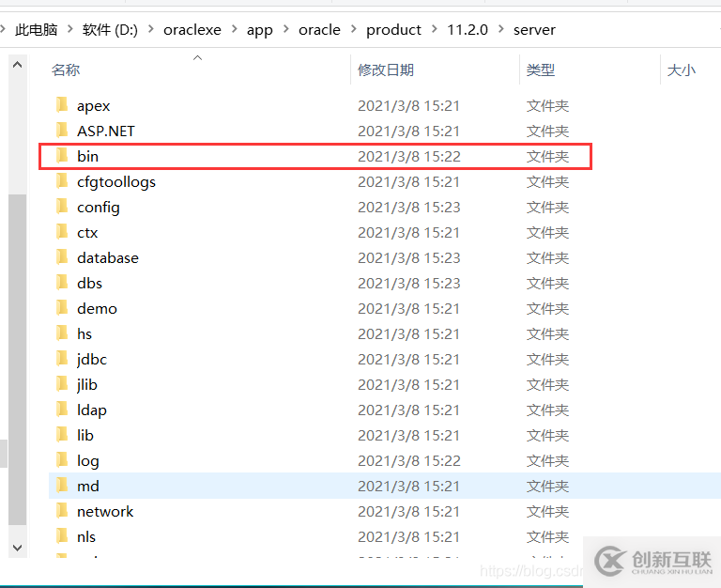721x588 pixels.
Task: Select the network folder icon
Action: pos(62,511)
